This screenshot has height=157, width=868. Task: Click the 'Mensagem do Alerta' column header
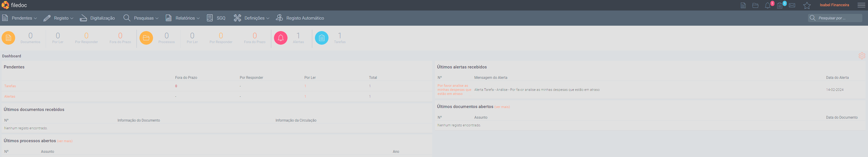pyautogui.click(x=491, y=78)
